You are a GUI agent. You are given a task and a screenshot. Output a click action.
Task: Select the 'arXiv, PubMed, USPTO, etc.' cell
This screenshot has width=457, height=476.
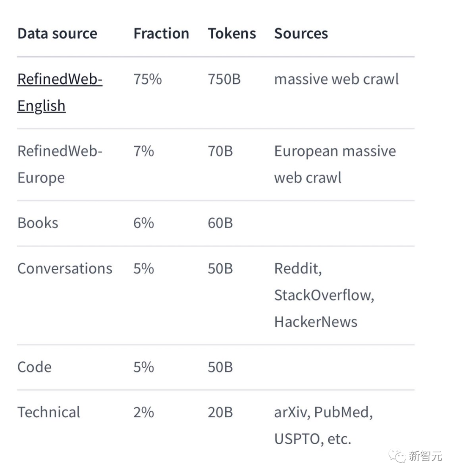323,425
